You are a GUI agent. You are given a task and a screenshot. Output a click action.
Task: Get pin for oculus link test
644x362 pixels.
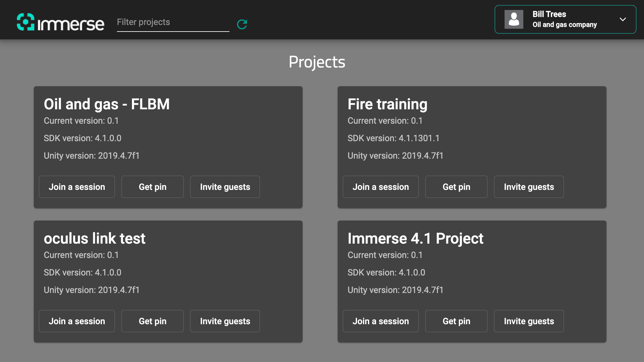[x=153, y=321]
